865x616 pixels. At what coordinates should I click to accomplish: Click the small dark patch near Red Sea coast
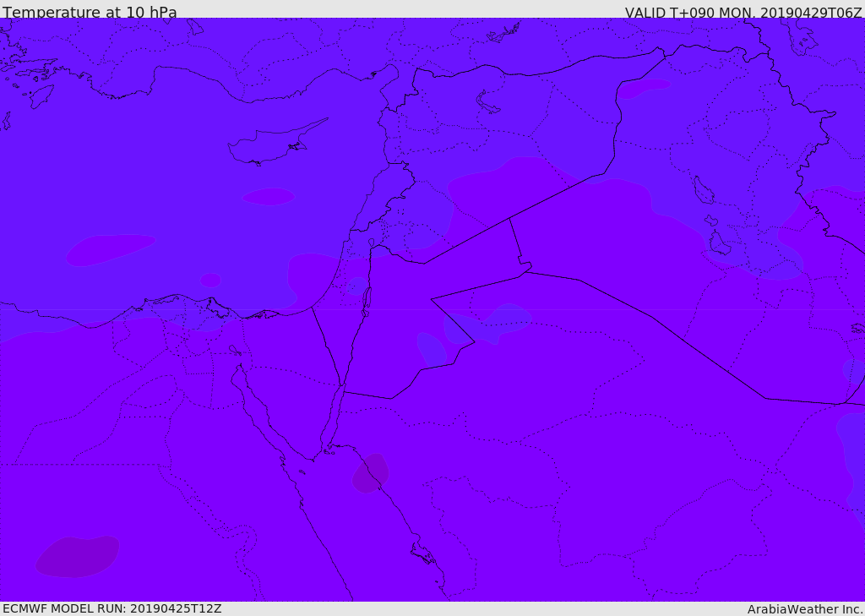click(x=370, y=473)
